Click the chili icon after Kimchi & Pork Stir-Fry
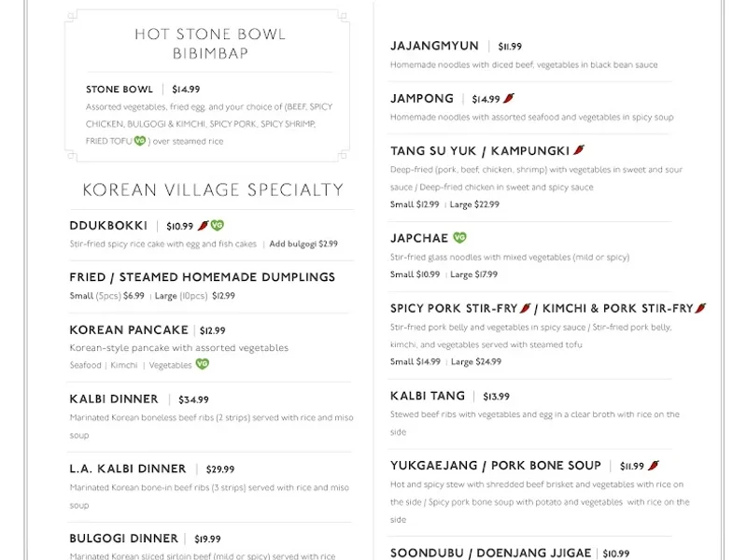 click(x=701, y=308)
